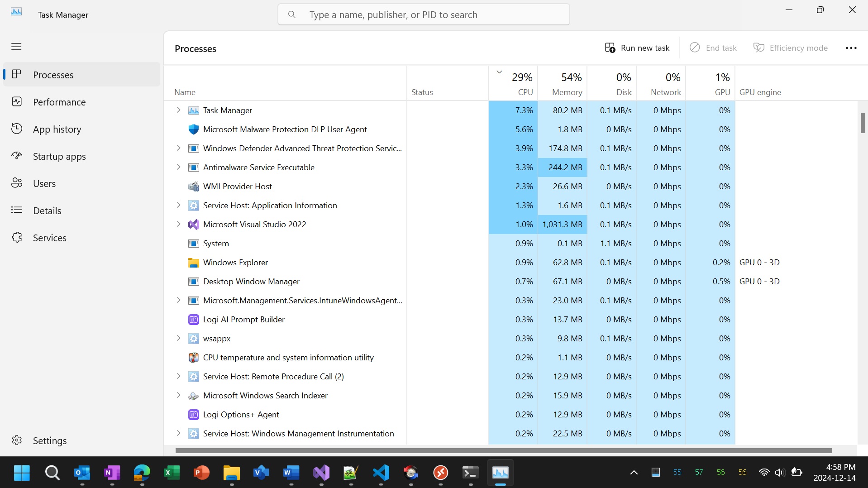Viewport: 868px width, 488px height.
Task: Click the Status column header
Action: 448,83
